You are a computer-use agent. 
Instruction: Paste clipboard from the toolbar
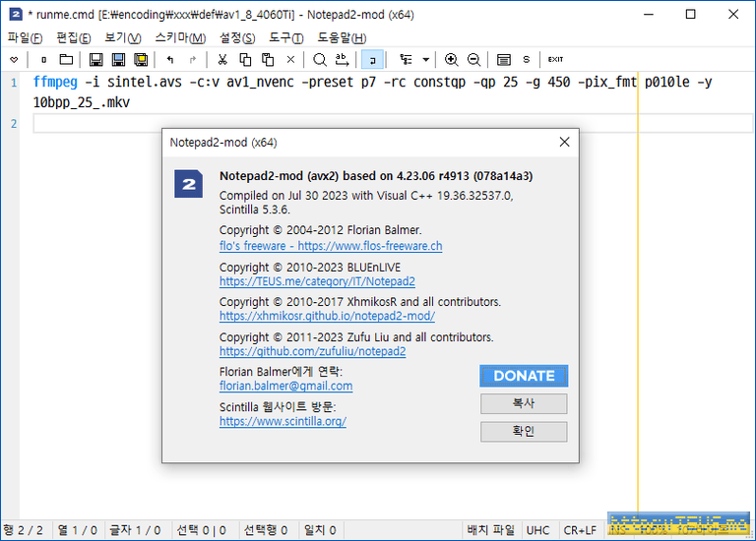[268, 60]
